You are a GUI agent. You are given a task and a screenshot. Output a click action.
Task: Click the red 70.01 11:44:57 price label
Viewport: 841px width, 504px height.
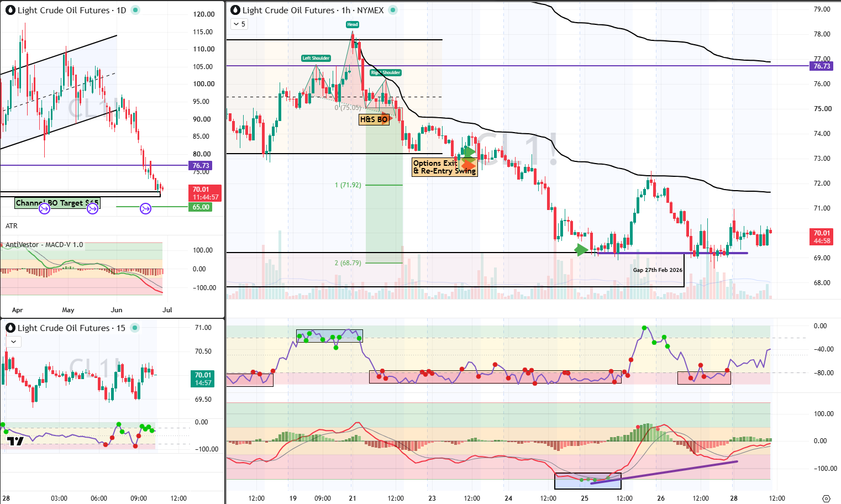pos(205,193)
